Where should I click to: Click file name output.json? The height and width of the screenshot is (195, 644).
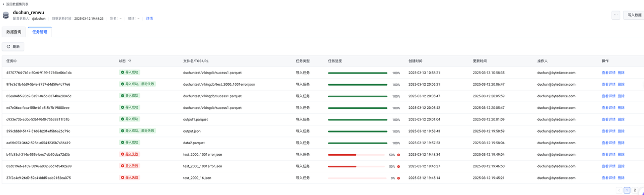(192, 131)
